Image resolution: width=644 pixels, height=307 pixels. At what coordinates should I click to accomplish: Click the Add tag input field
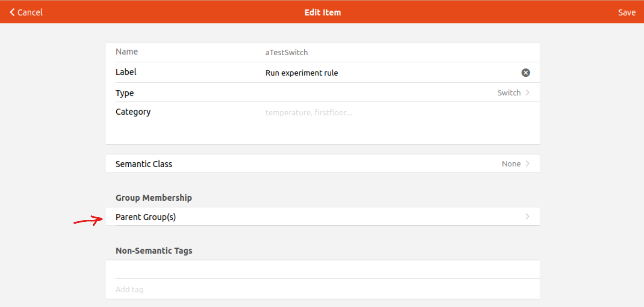pyautogui.click(x=317, y=289)
